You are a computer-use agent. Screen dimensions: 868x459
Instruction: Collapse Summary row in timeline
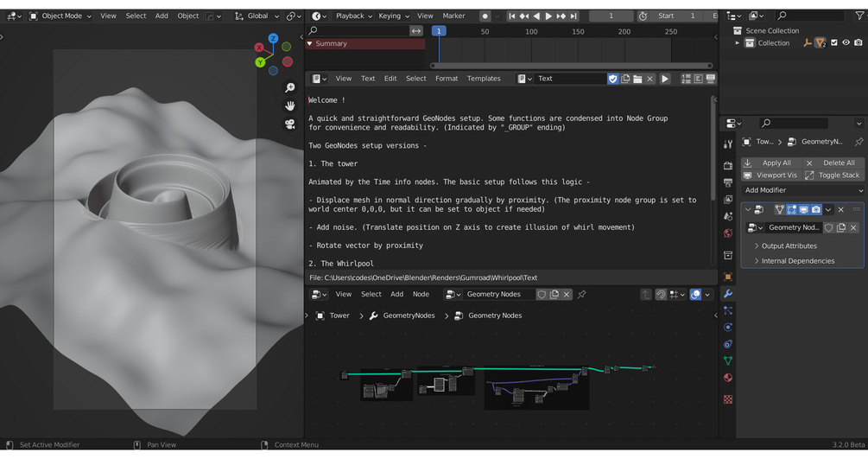coord(310,43)
